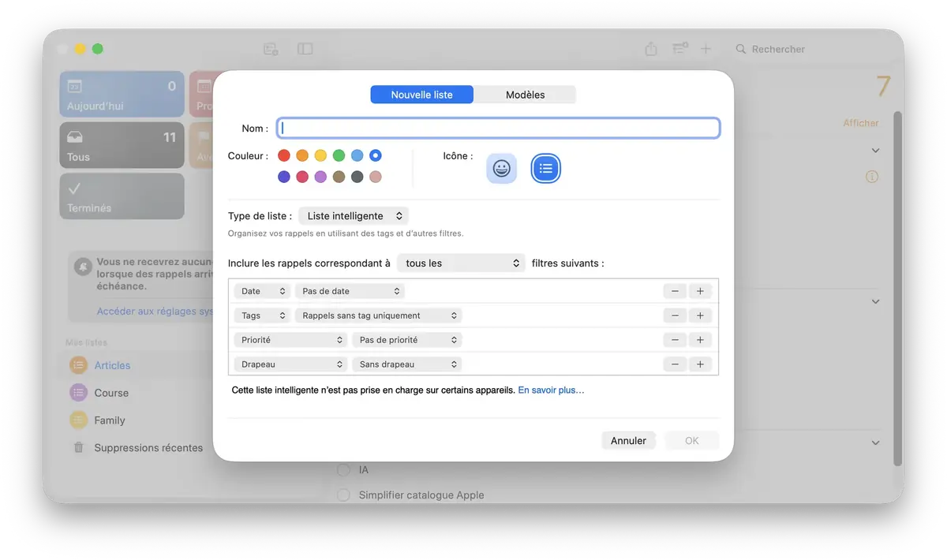The height and width of the screenshot is (560, 947).
Task: Open the Type de liste dropdown
Action: tap(354, 216)
